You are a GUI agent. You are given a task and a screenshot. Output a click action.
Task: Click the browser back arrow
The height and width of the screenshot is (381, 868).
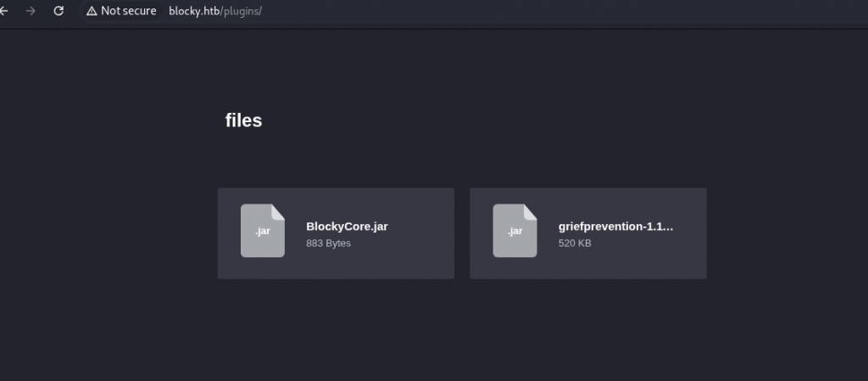pyautogui.click(x=4, y=10)
